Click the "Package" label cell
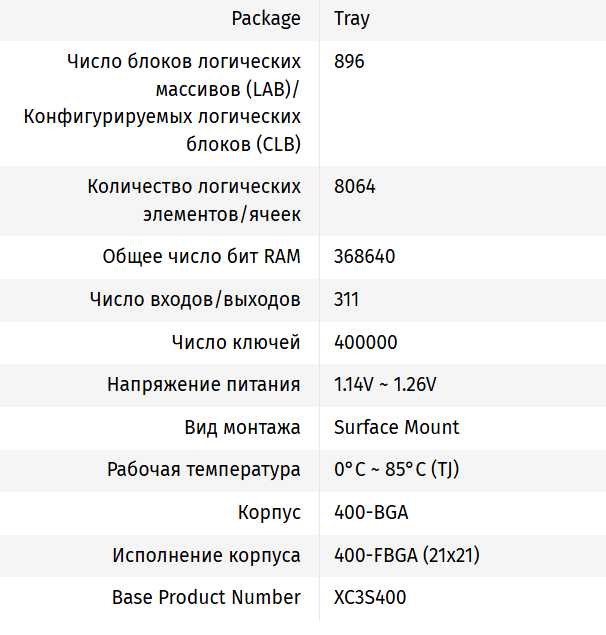The height and width of the screenshot is (635, 606). pos(265,19)
